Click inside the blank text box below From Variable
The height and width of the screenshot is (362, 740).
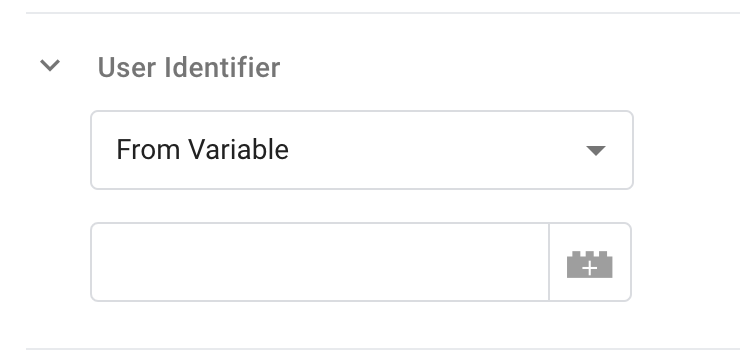point(320,262)
